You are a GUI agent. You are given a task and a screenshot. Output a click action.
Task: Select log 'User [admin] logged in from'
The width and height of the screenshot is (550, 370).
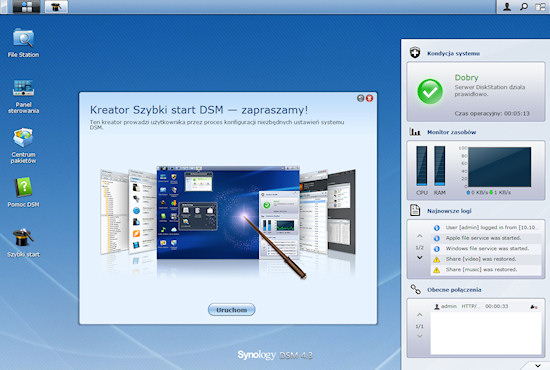click(x=486, y=228)
